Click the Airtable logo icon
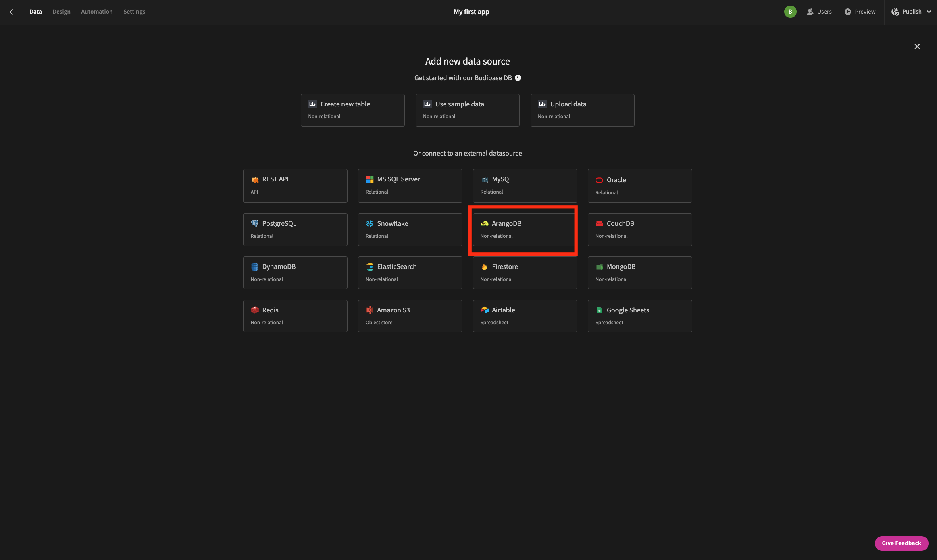This screenshot has height=560, width=937. pyautogui.click(x=485, y=310)
